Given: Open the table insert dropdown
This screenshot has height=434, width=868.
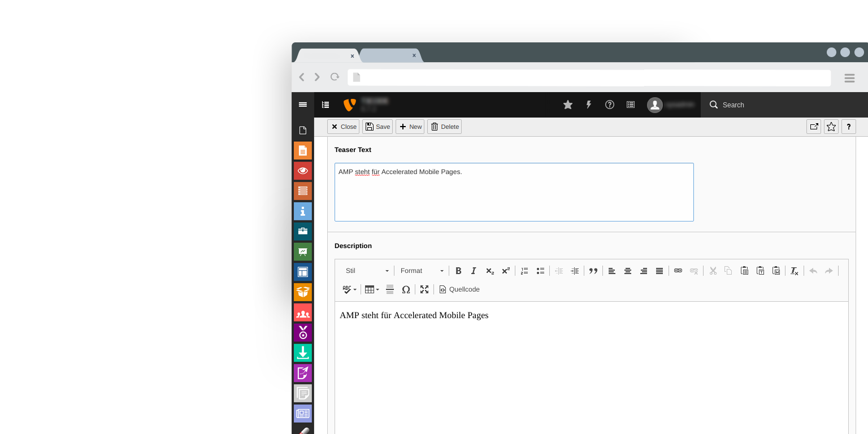Looking at the screenshot, I should pyautogui.click(x=372, y=289).
